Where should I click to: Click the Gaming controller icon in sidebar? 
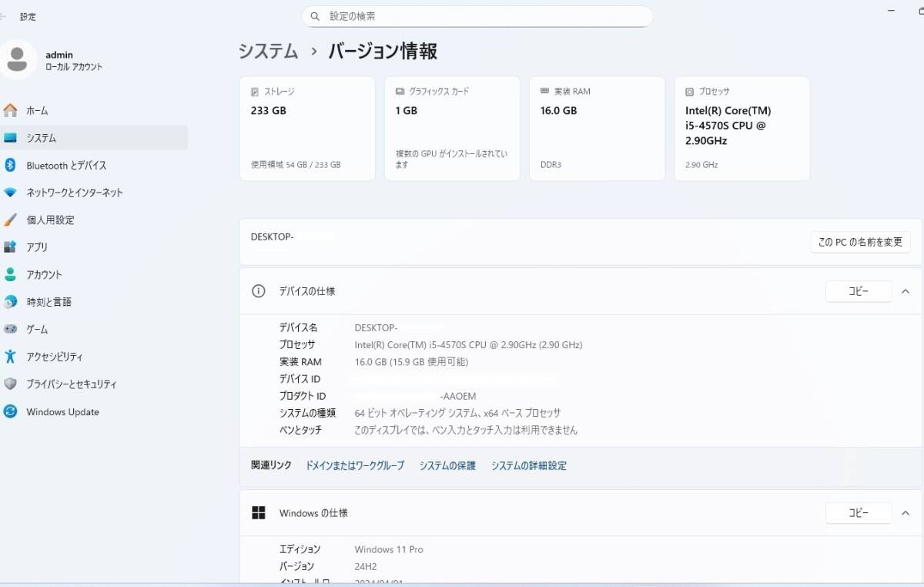10,329
